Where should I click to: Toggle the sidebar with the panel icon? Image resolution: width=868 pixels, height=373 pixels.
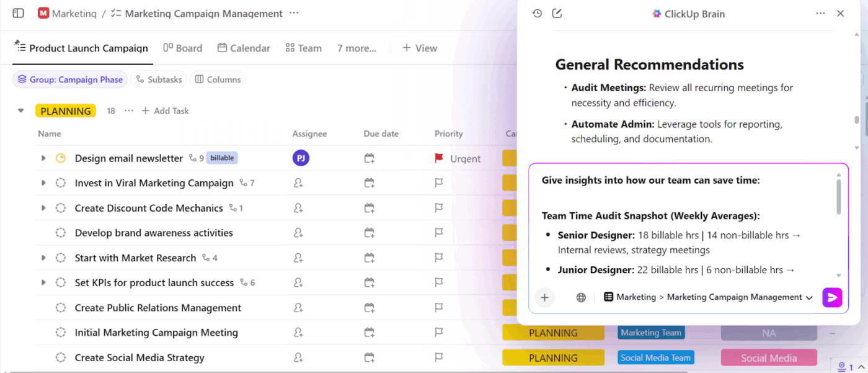(18, 13)
